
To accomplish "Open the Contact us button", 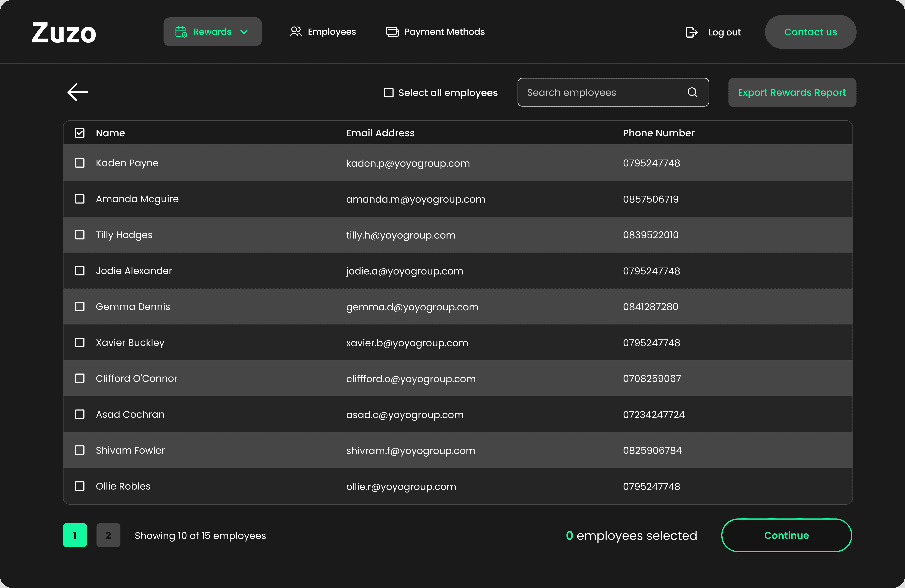I will pyautogui.click(x=810, y=32).
